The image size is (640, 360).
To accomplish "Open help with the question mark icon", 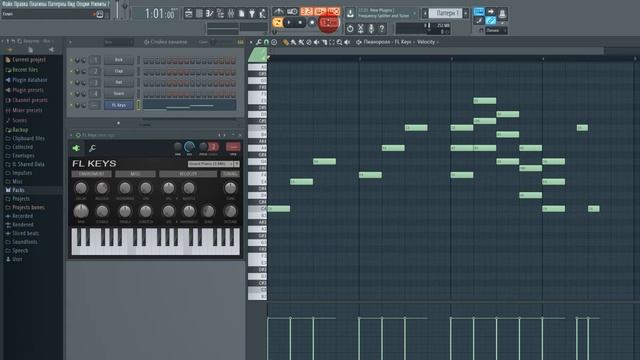I will point(382,29).
